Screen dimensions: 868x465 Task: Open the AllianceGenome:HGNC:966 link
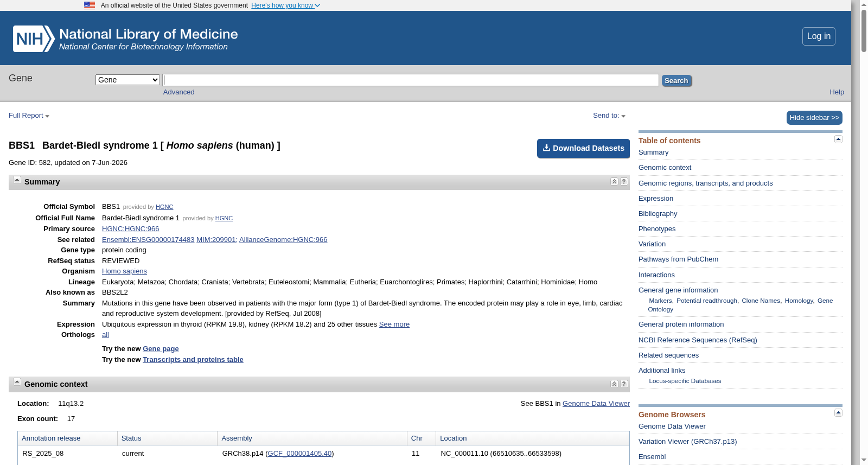(x=283, y=240)
